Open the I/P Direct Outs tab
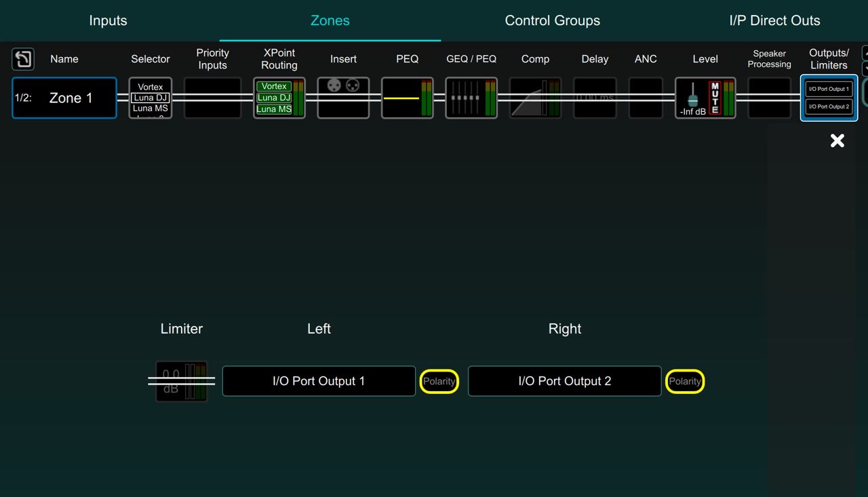The image size is (868, 497). pos(774,20)
